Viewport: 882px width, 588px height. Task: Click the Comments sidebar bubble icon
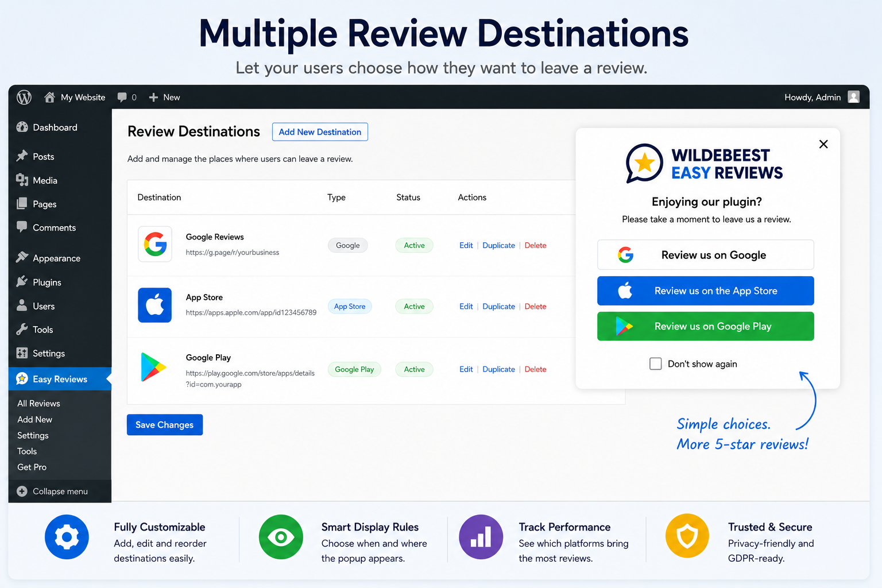coord(22,227)
